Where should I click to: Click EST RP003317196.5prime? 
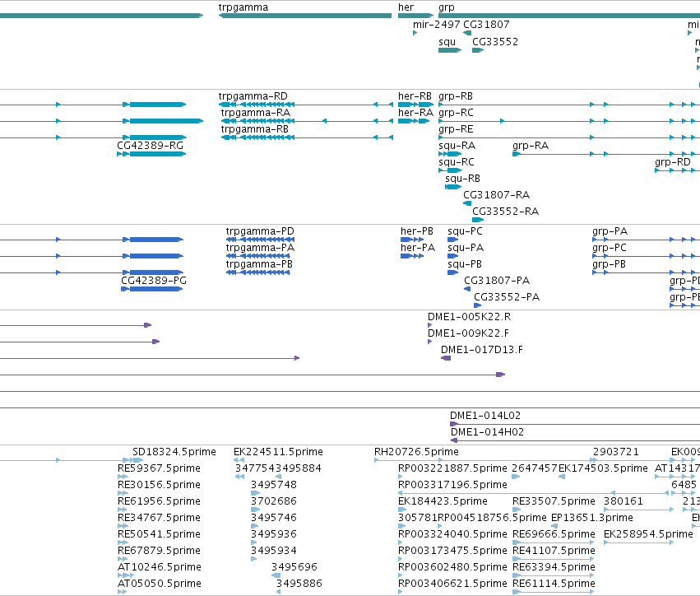(533, 493)
